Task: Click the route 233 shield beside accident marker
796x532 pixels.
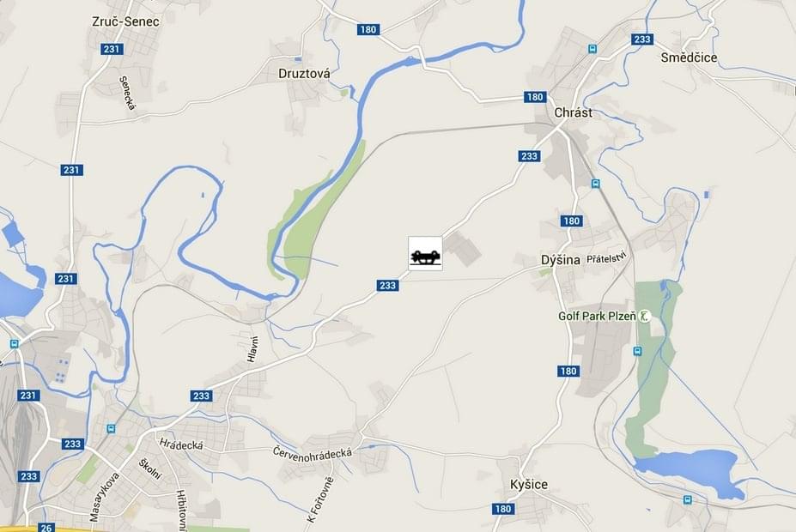Action: coord(388,286)
